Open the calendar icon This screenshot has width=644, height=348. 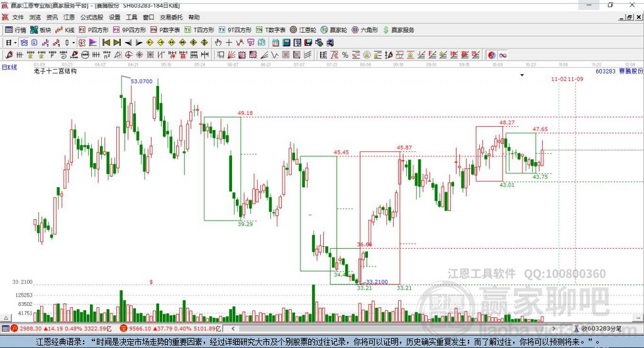click(275, 43)
